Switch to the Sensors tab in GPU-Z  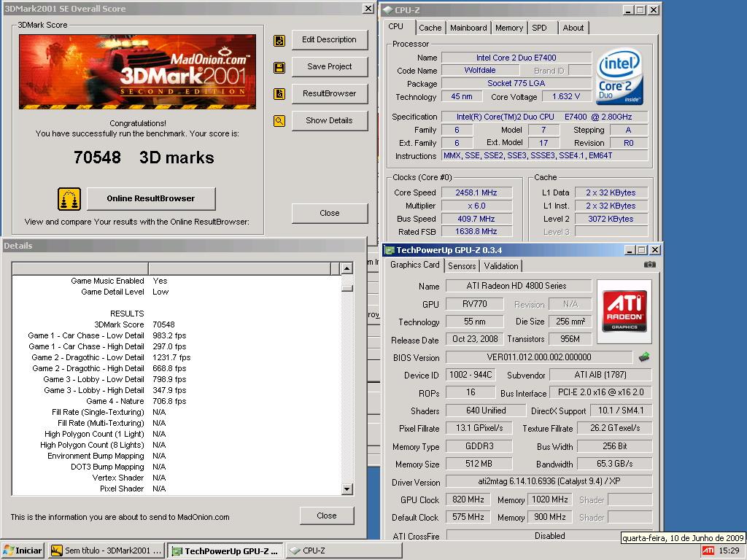point(462,265)
